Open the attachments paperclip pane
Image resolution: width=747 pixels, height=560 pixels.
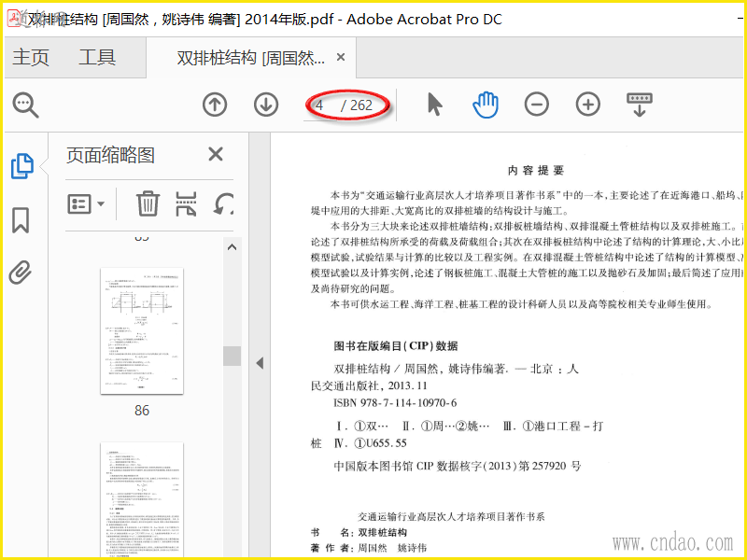pyautogui.click(x=21, y=273)
